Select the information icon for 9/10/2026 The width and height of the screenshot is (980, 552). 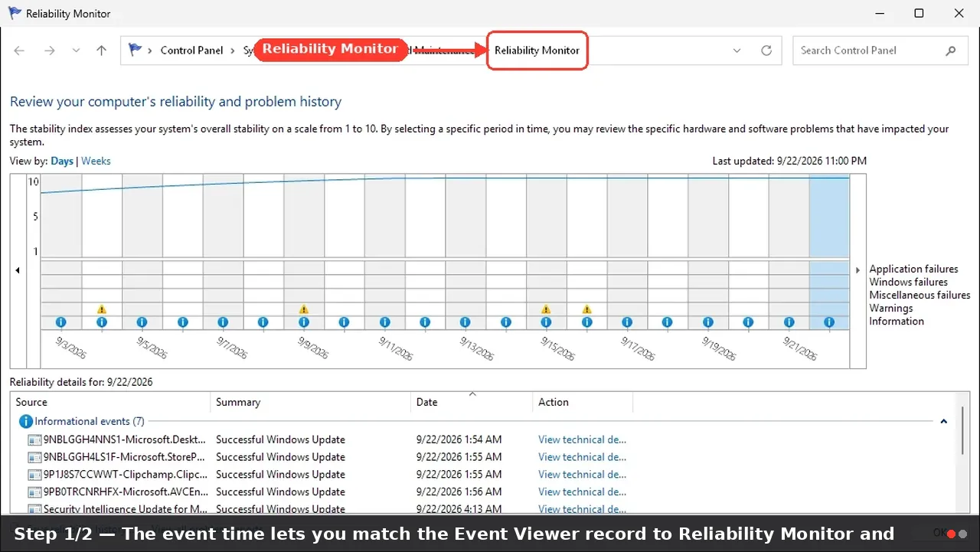pyautogui.click(x=344, y=322)
